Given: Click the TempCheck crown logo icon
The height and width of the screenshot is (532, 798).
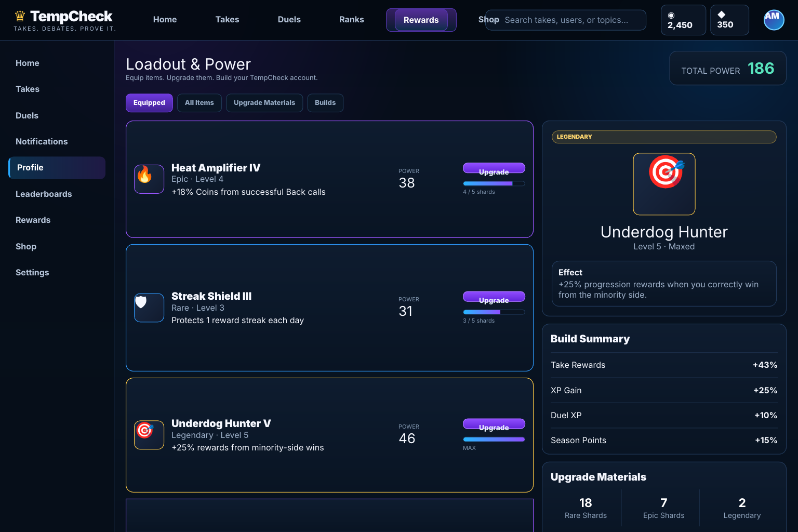Looking at the screenshot, I should [20, 17].
